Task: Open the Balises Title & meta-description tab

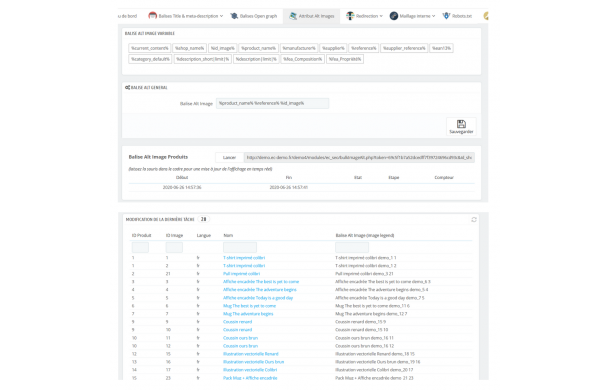Action: [186, 16]
